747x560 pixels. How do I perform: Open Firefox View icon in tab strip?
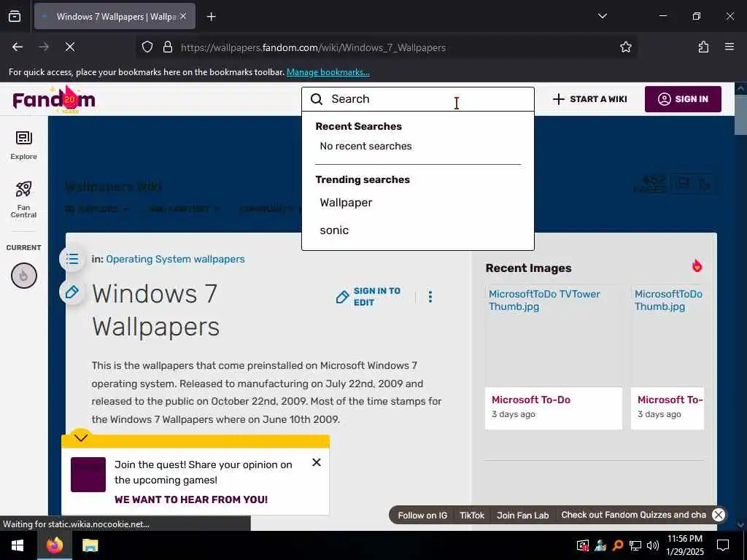[15, 17]
